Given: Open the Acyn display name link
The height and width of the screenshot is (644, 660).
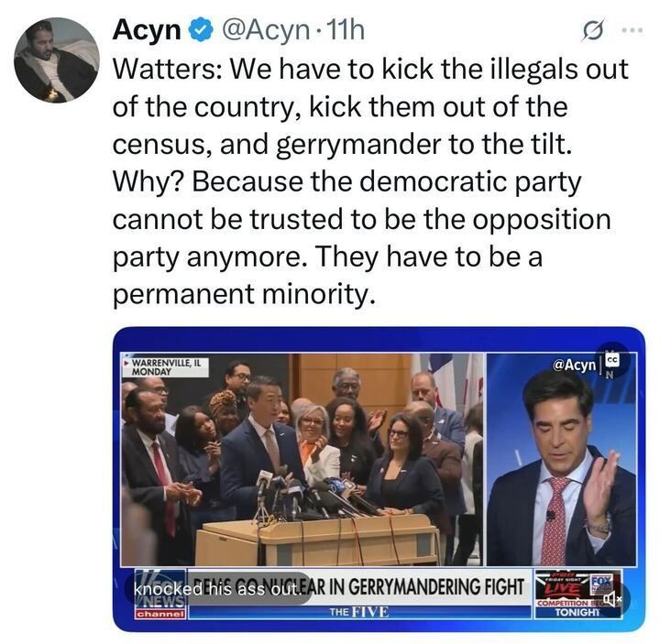Looking at the screenshot, I should [146, 30].
